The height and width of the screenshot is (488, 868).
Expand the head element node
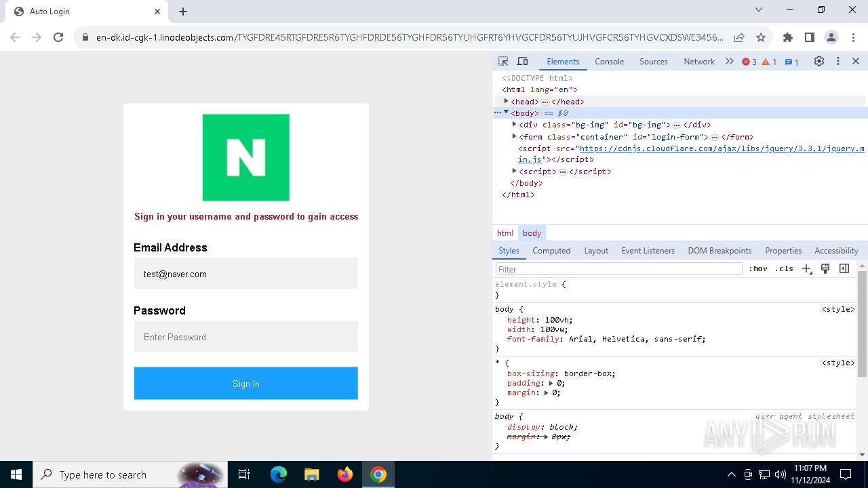click(506, 101)
